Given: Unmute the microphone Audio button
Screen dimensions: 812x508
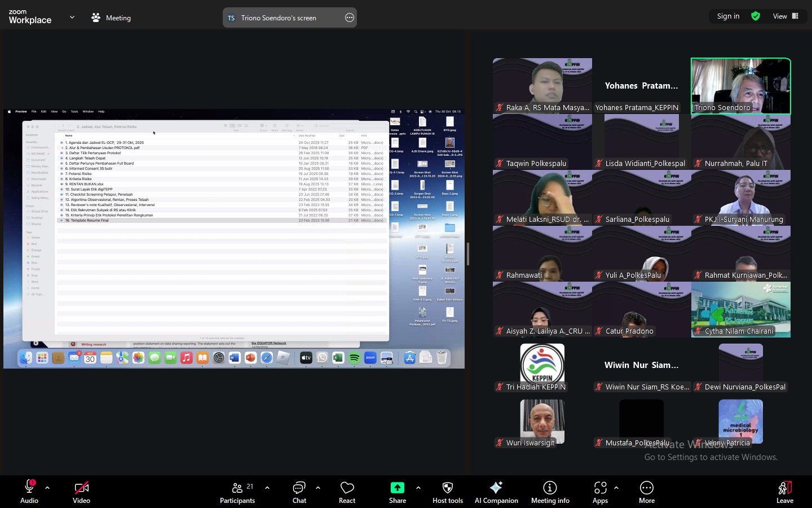Looking at the screenshot, I should (29, 492).
